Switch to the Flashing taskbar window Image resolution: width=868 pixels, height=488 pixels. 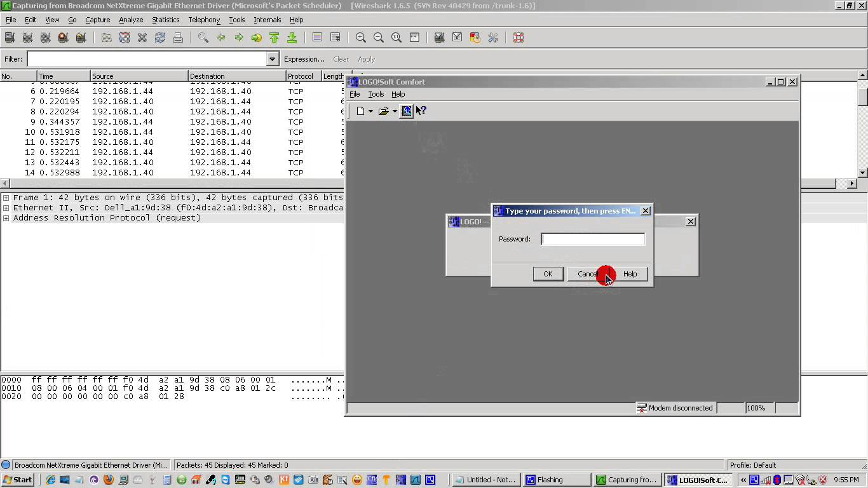pos(557,480)
